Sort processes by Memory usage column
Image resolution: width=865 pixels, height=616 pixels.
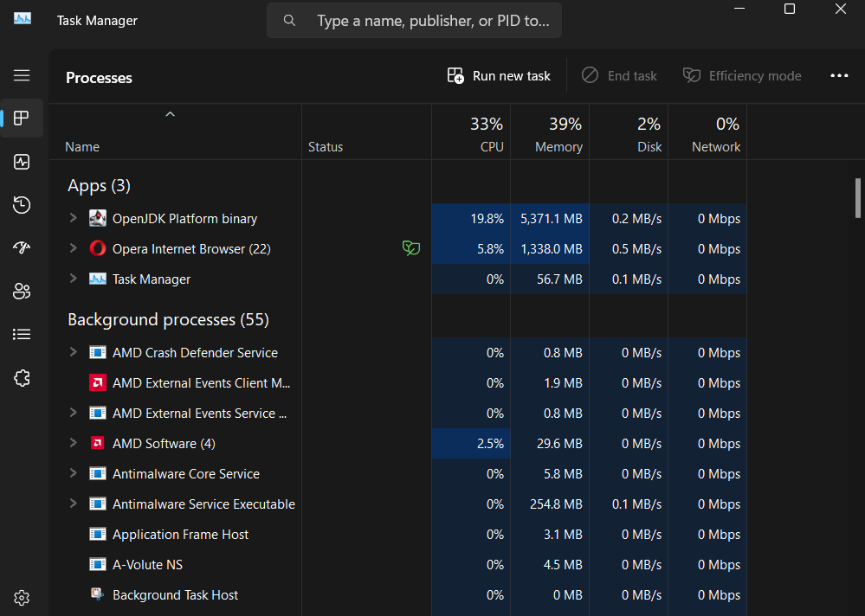click(x=550, y=132)
